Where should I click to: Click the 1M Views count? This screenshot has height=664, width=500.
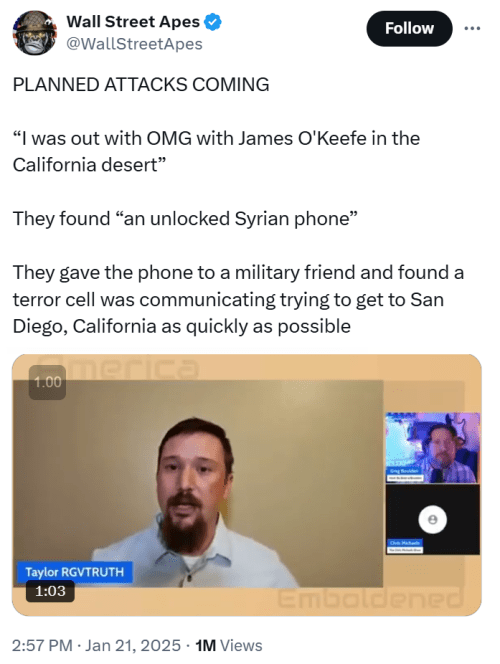click(229, 645)
